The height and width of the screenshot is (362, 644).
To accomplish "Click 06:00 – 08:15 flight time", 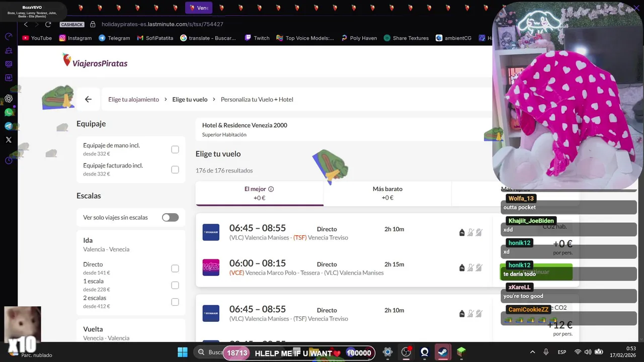I will (x=258, y=263).
